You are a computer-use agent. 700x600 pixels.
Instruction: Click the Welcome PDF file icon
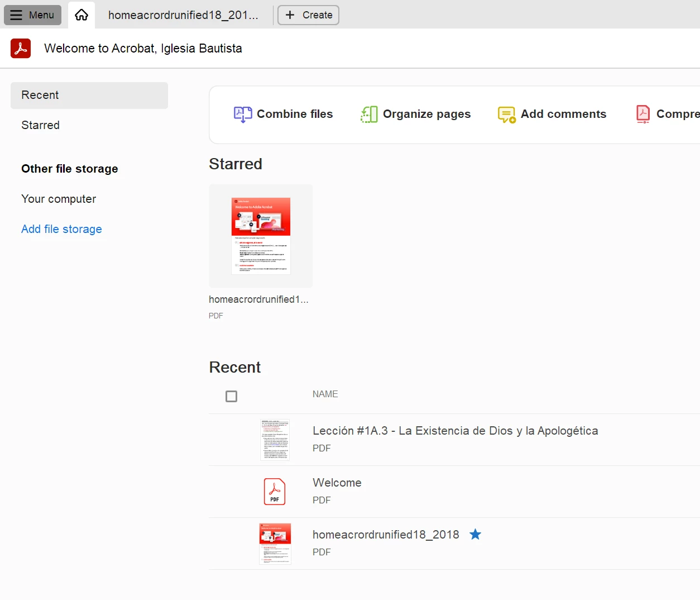[x=275, y=492]
